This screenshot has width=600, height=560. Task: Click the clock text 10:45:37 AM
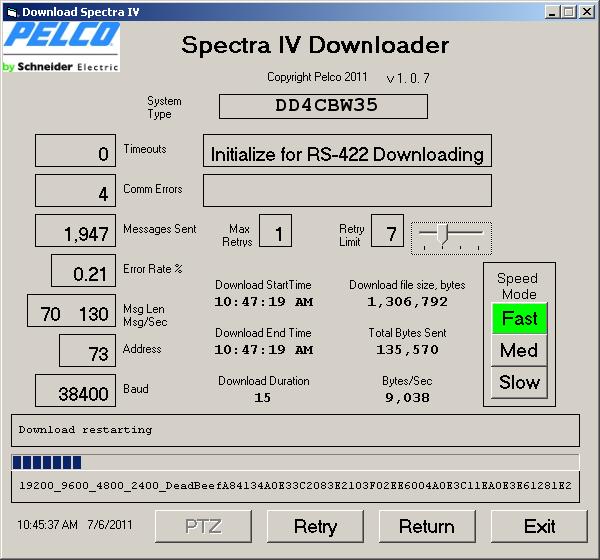tap(47, 524)
